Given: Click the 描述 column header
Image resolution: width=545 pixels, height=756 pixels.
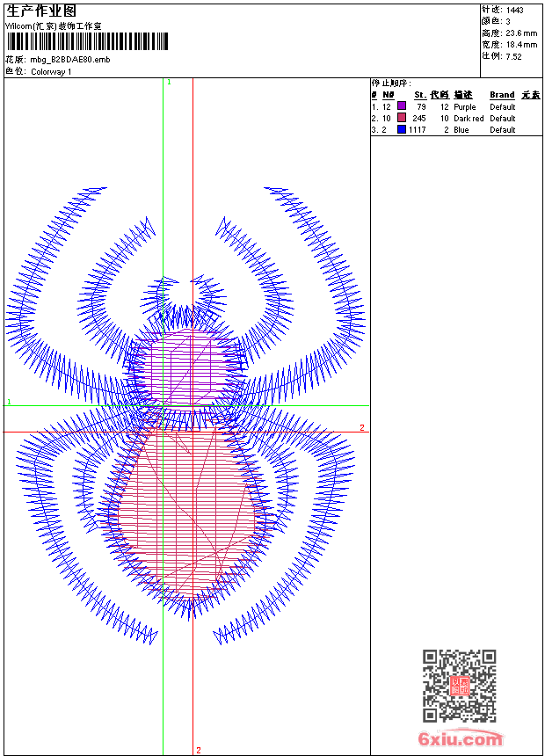Looking at the screenshot, I should pos(463,95).
